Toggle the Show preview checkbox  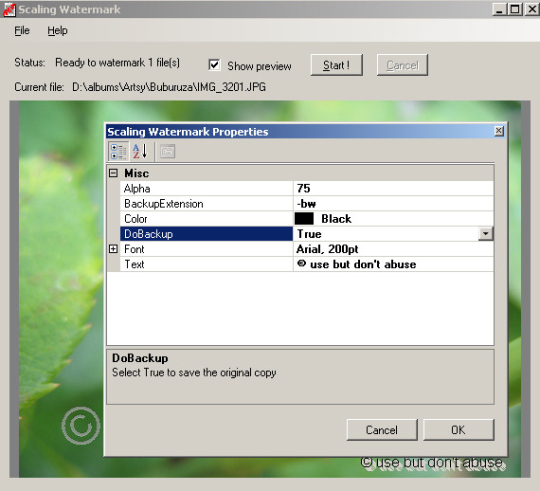click(x=214, y=64)
